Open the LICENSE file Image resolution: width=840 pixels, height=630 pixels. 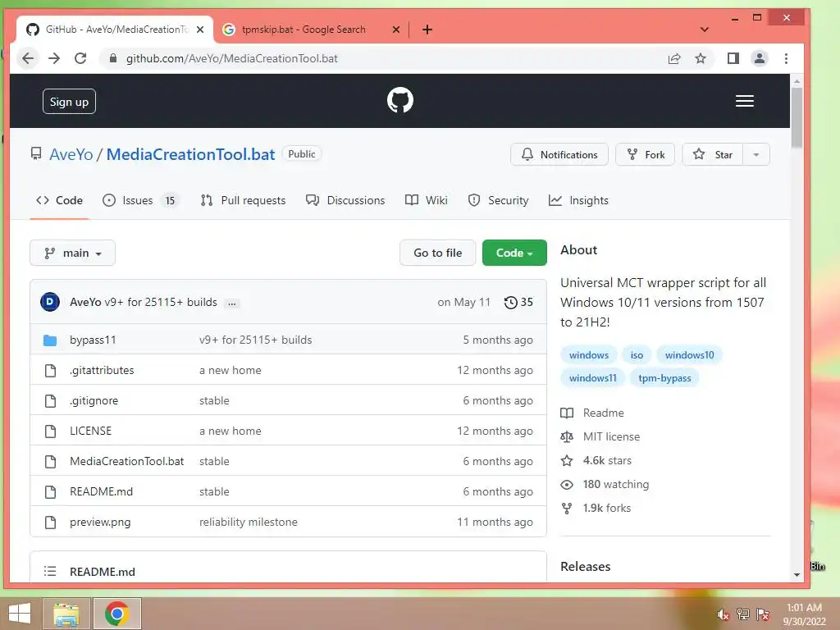[x=90, y=431]
